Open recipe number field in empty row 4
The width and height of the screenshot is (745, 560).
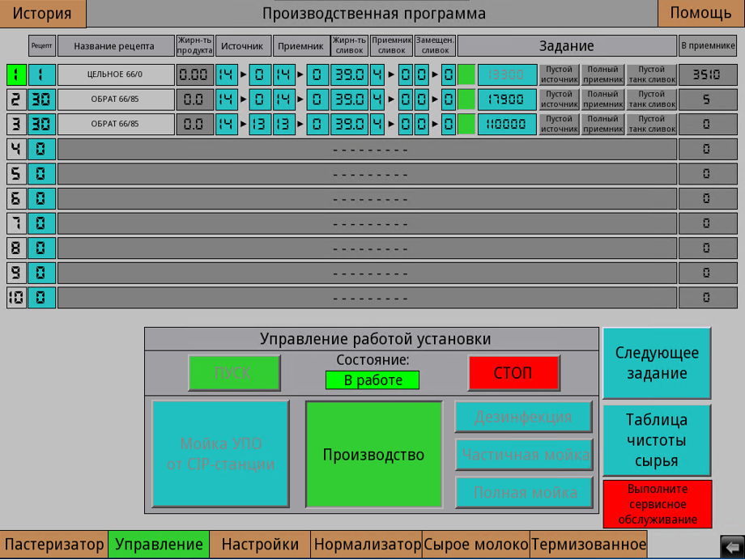tap(41, 149)
